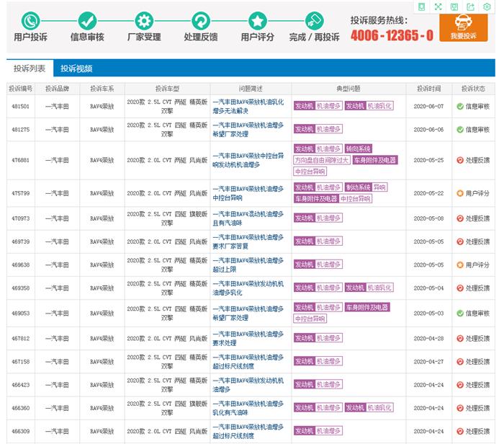This screenshot has width=504, height=444.
Task: Click red status icon for complaint 467812
Action: (x=460, y=338)
